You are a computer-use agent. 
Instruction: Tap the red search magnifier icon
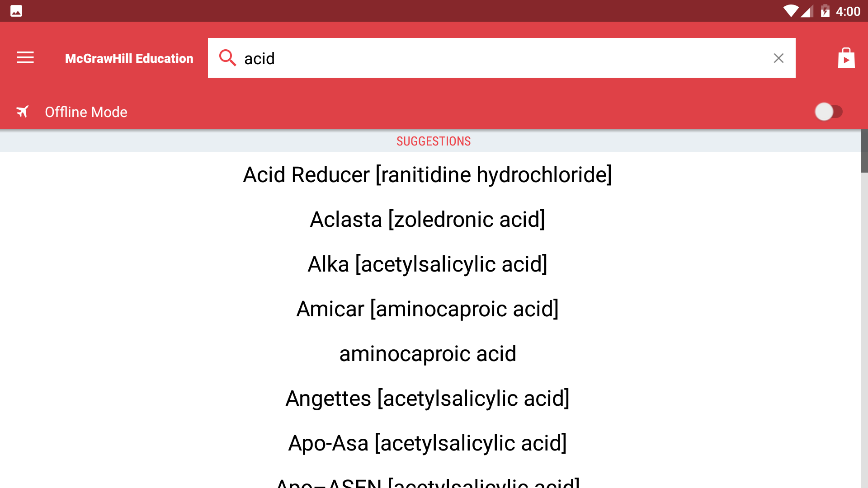click(x=227, y=58)
